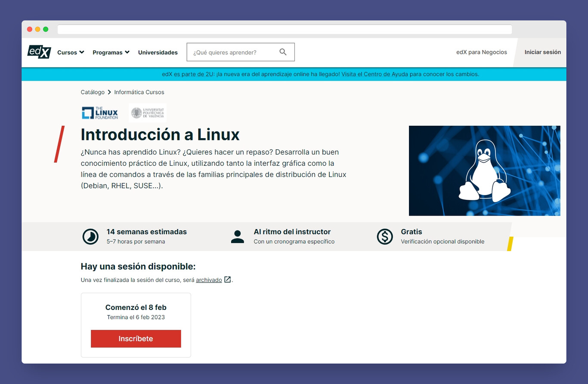The image size is (588, 384).
Task: Open edX para Negocios
Action: (481, 52)
